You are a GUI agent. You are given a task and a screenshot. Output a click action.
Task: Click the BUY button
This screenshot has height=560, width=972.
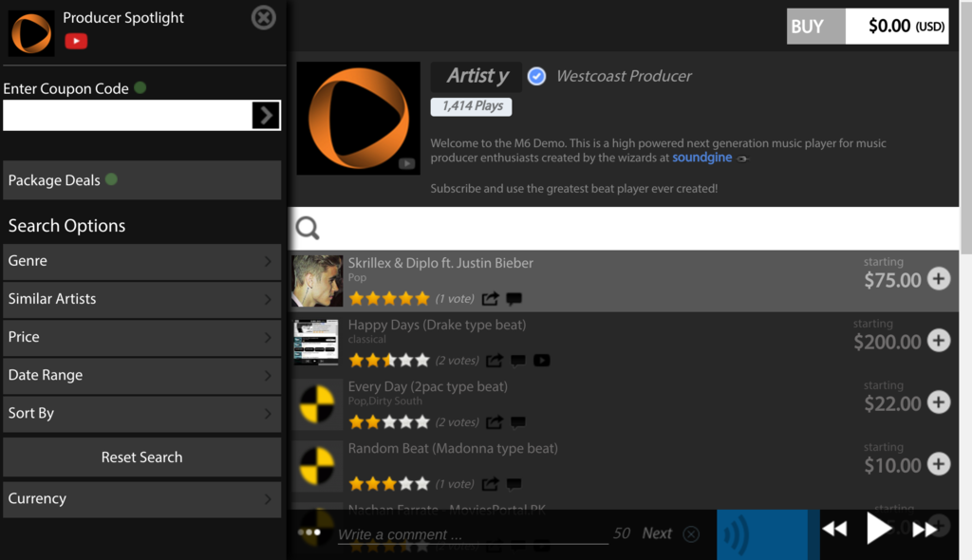[x=815, y=26]
